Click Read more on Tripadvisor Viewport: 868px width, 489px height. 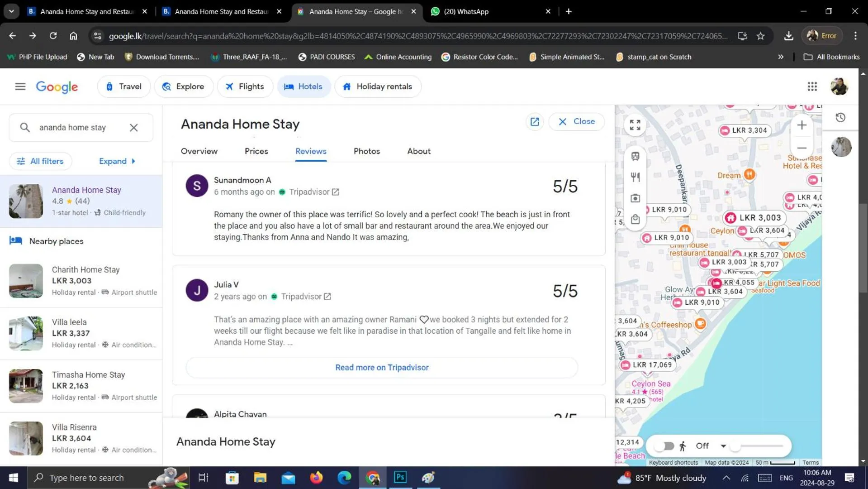382,367
